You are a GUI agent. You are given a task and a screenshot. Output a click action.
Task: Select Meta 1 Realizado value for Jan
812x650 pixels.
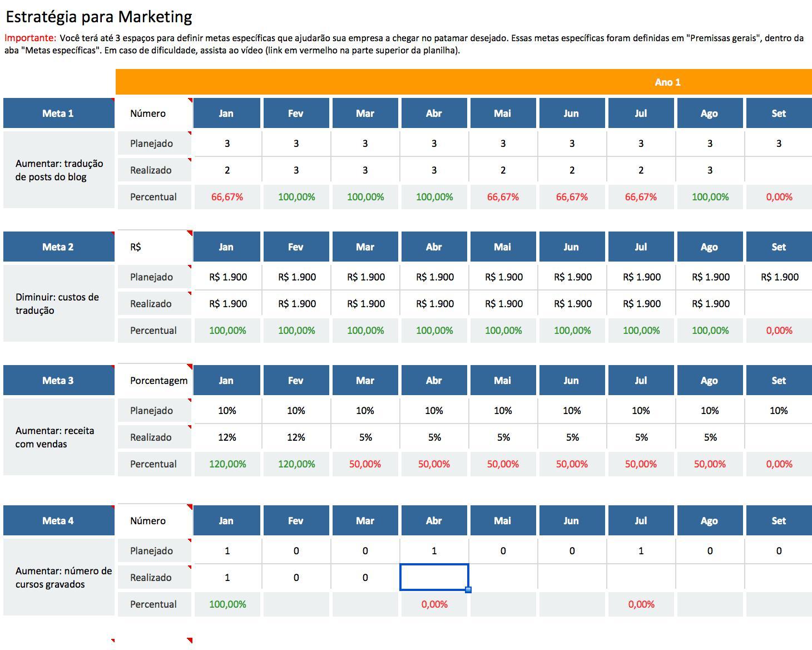(x=227, y=170)
